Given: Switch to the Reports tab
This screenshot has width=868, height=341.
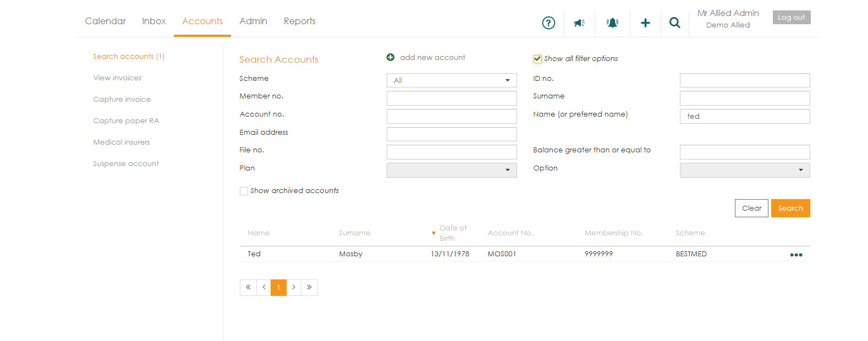Looking at the screenshot, I should [300, 21].
